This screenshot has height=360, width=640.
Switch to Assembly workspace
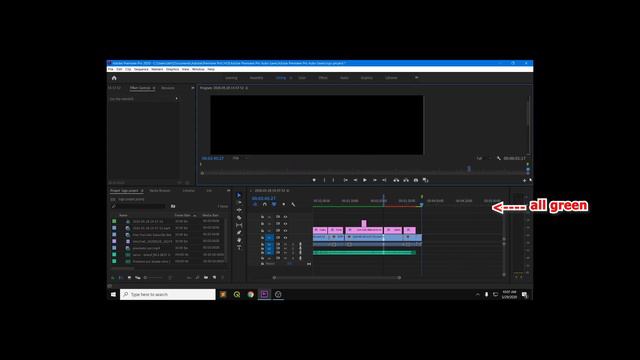[x=256, y=78]
